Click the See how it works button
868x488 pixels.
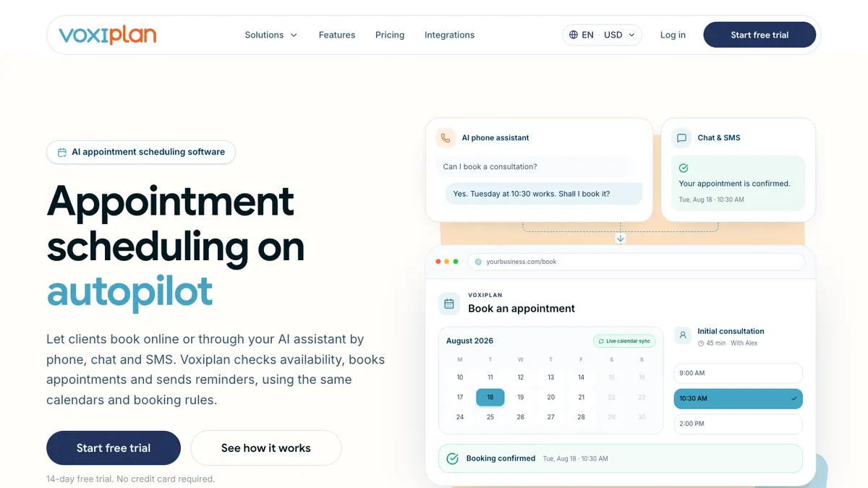point(266,448)
